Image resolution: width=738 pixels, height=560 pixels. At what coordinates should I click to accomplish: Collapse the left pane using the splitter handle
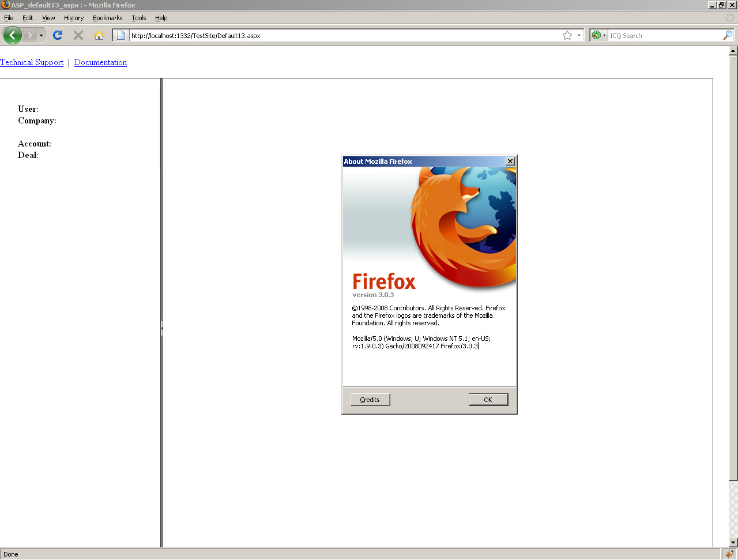pyautogui.click(x=162, y=328)
